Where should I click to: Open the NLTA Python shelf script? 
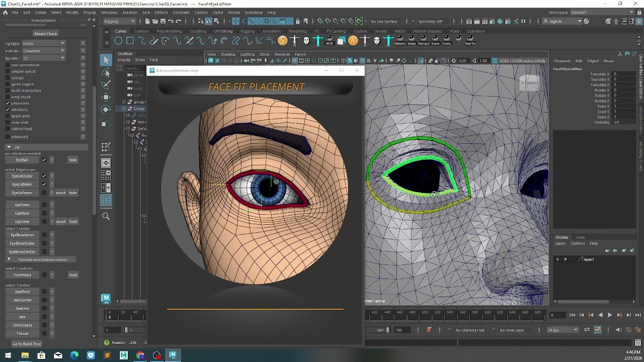pyautogui.click(x=330, y=41)
